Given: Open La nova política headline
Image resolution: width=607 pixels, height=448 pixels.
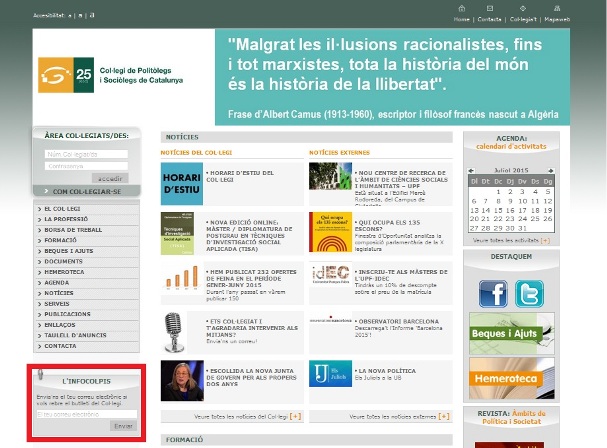Looking at the screenshot, I should (385, 371).
